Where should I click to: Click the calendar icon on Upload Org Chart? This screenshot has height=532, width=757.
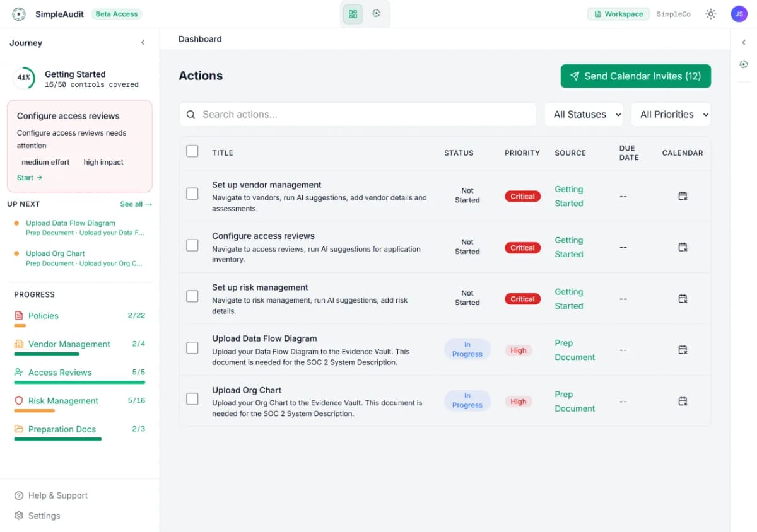click(683, 402)
